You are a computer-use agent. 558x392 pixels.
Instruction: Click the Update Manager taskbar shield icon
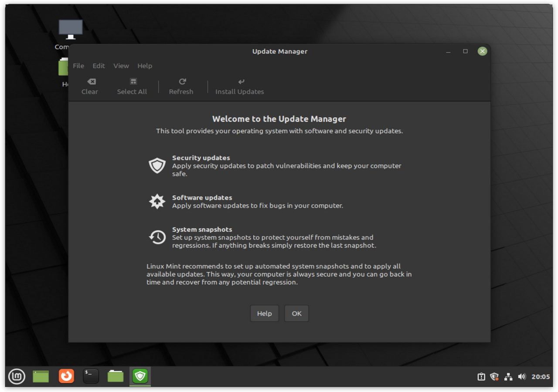140,376
